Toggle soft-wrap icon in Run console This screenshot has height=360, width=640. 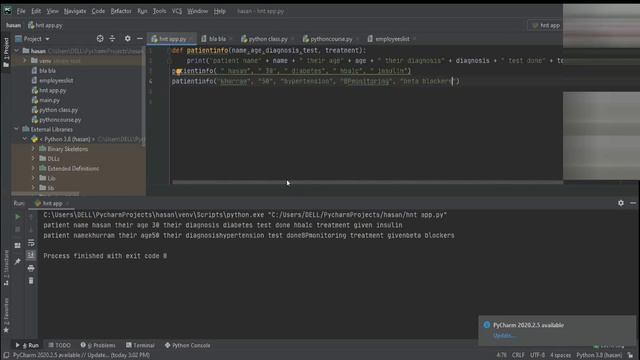[x=31, y=243]
